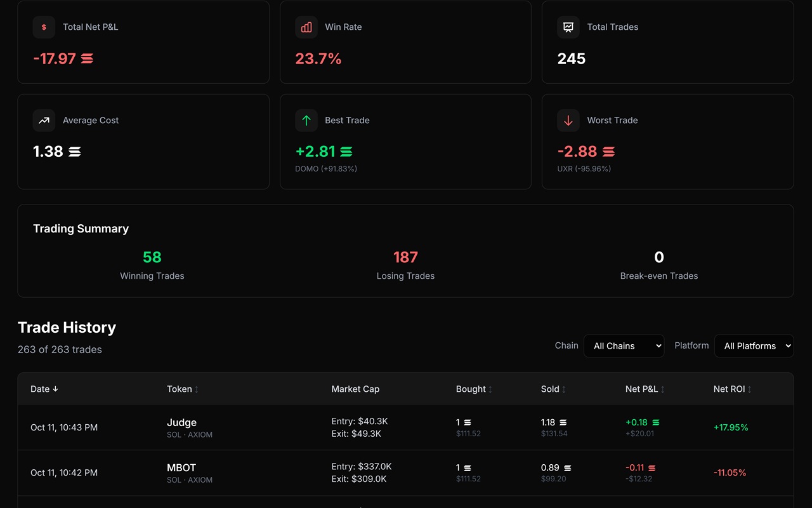Click the Exit: $309.0K market cap text

click(359, 479)
